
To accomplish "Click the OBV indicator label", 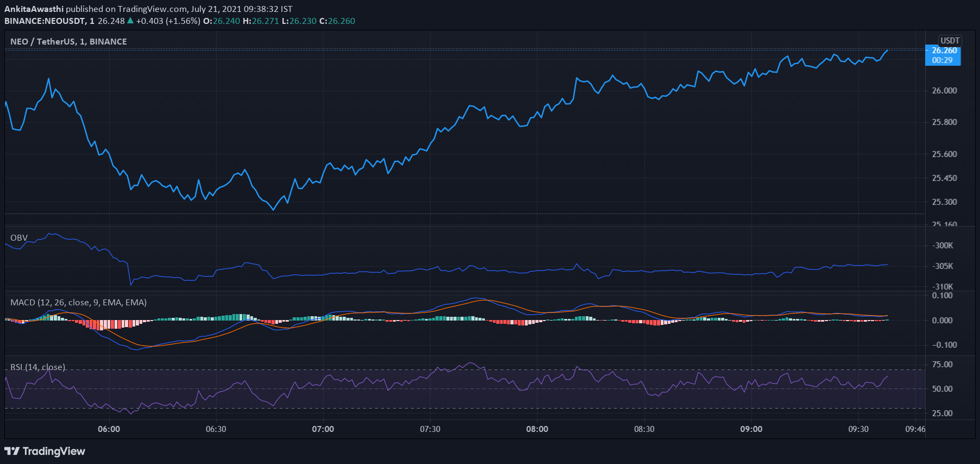I will click(19, 237).
